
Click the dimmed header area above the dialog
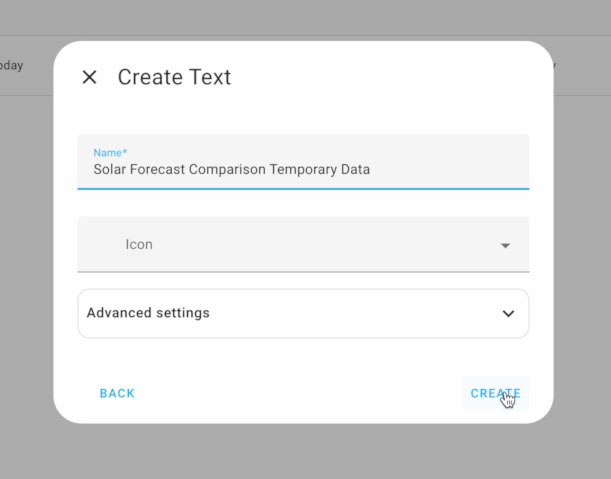coord(306,18)
